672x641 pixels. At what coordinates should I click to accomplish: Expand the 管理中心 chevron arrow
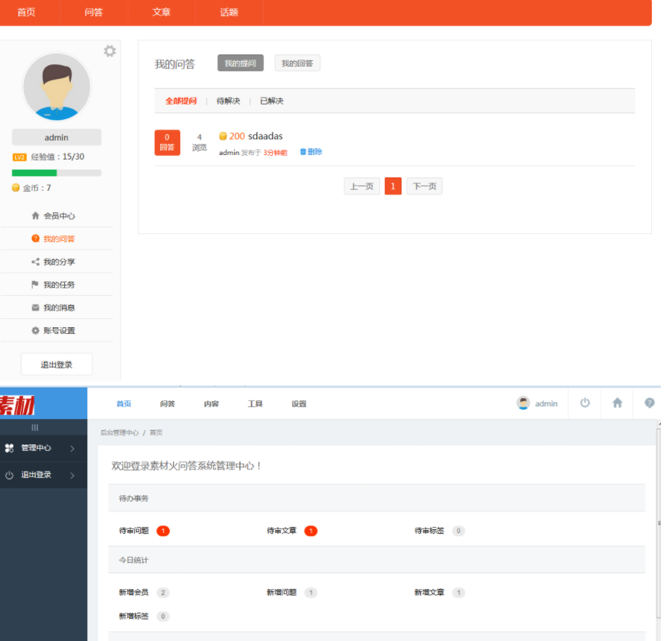72,449
